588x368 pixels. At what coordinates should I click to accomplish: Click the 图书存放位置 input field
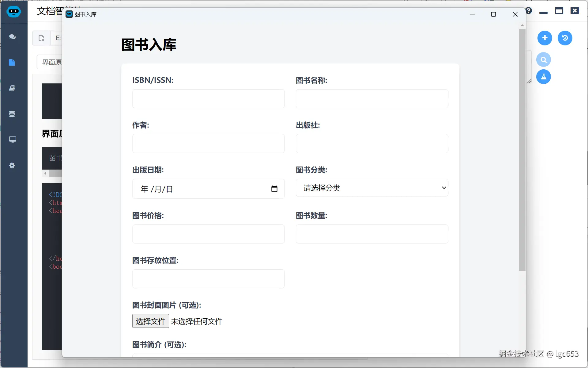point(208,279)
